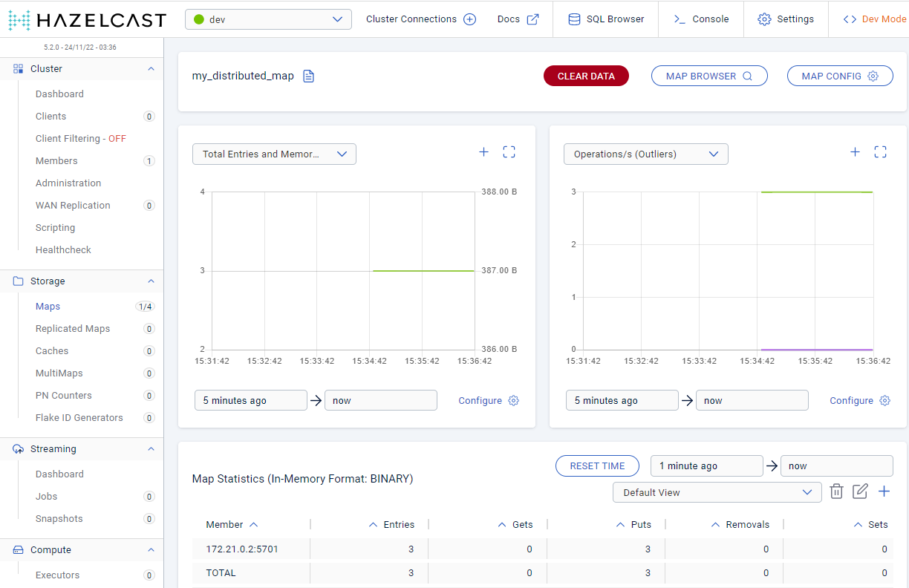This screenshot has height=588, width=909.
Task: Click the plus icon next to Cluster Connections
Action: (469, 19)
